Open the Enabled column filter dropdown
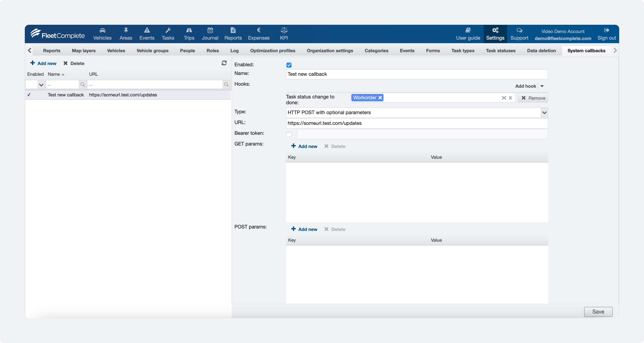644x343 pixels. pos(41,85)
